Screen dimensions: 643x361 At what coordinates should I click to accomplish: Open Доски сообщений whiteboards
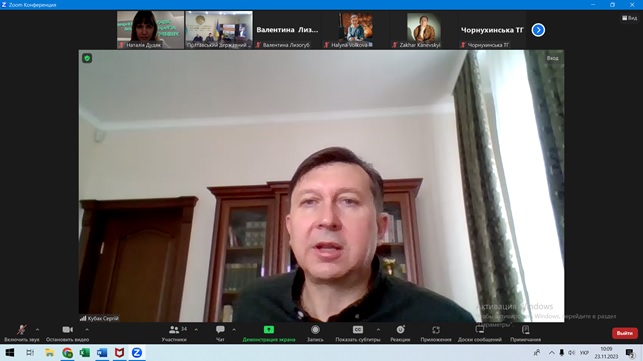click(x=479, y=333)
